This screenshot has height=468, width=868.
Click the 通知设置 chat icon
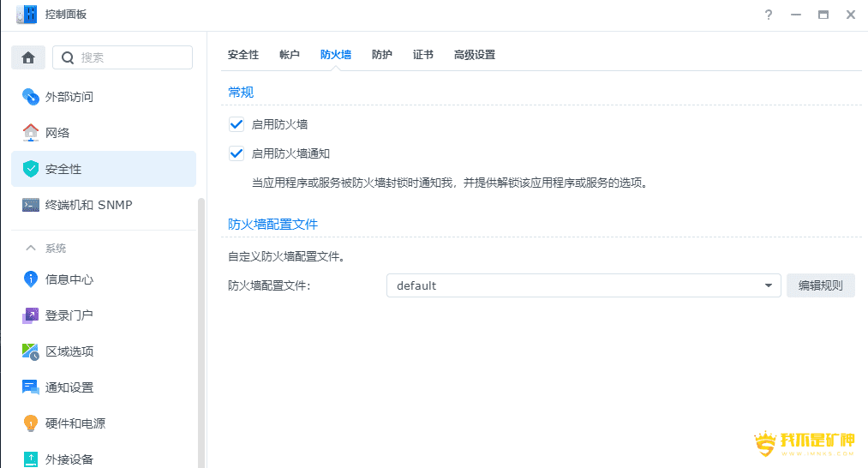click(31, 387)
